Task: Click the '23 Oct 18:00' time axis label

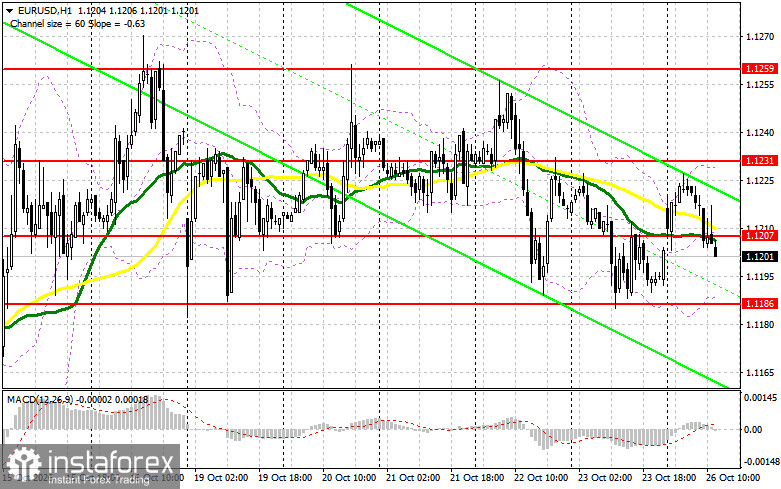Action: [669, 478]
